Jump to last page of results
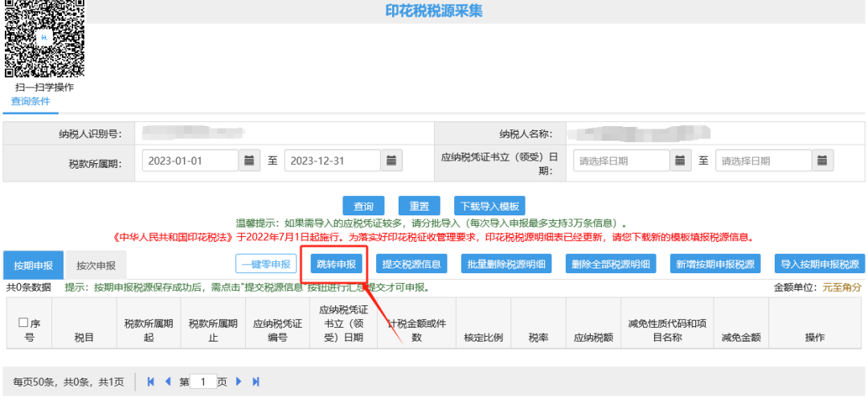 (x=256, y=382)
